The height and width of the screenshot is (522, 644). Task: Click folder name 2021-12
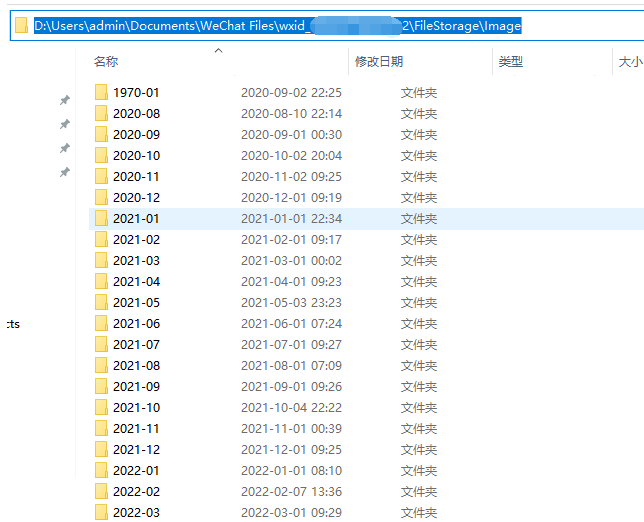coord(136,449)
